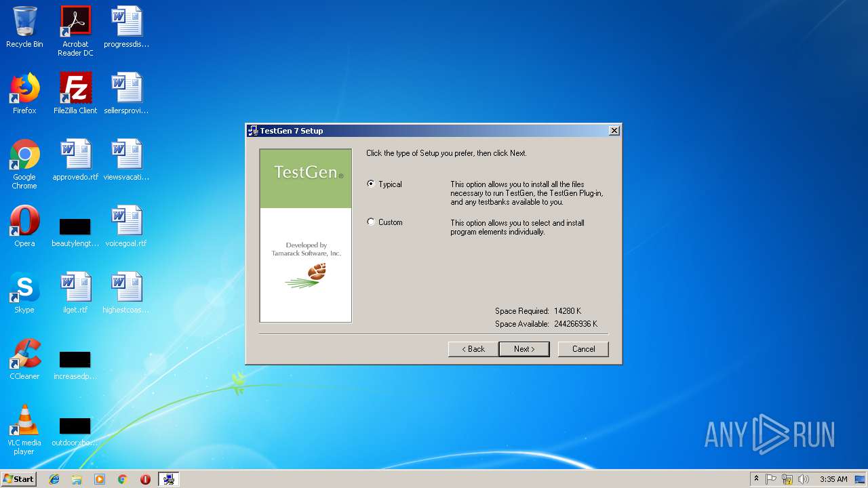Open Windows Explorer from taskbar

click(x=77, y=479)
